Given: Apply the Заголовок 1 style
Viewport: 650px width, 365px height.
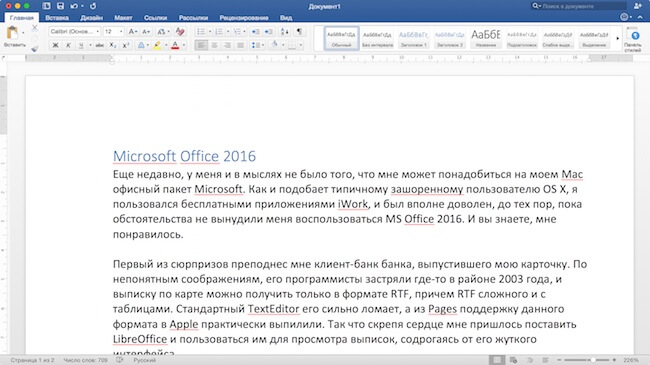Looking at the screenshot, I should [413, 39].
